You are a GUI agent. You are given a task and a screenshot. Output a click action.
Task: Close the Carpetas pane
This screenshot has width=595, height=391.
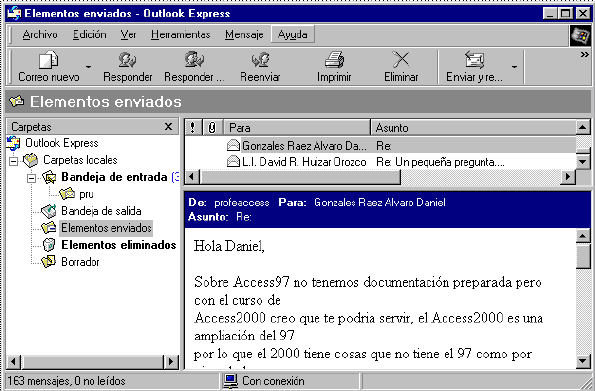(168, 126)
